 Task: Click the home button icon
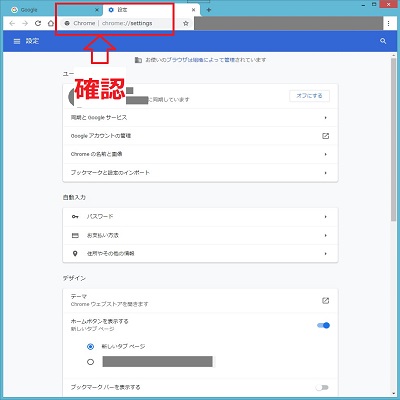(51, 23)
